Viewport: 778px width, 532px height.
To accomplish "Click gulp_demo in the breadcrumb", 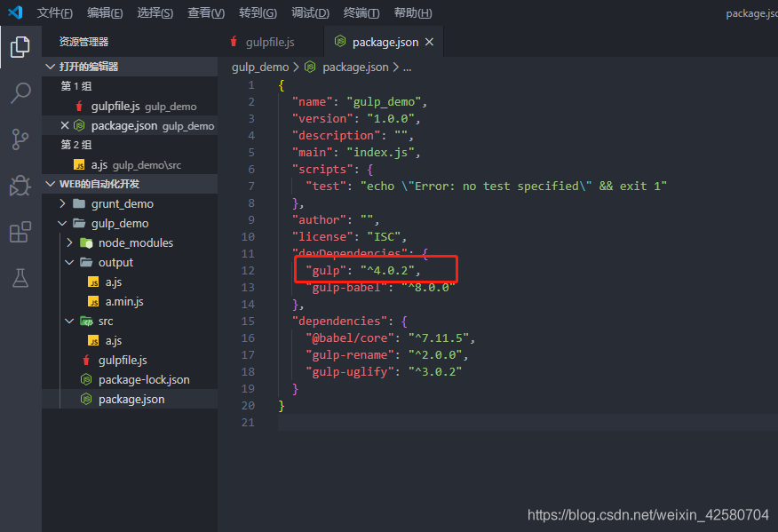I will click(x=260, y=67).
